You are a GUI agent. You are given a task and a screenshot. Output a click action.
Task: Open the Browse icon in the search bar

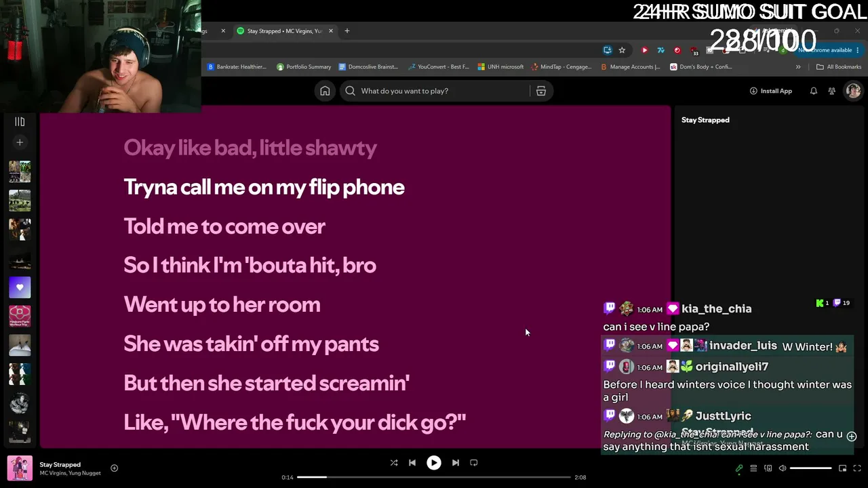541,91
